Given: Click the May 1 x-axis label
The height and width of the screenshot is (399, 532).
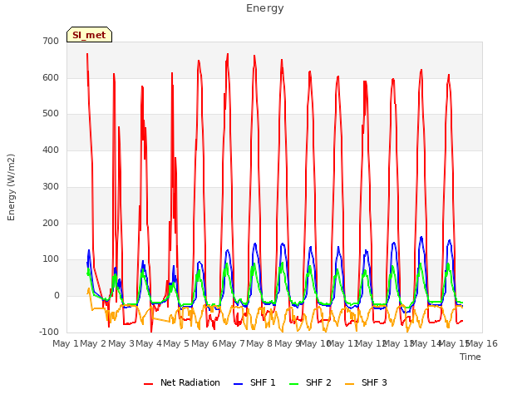Looking at the screenshot, I should (x=66, y=344).
